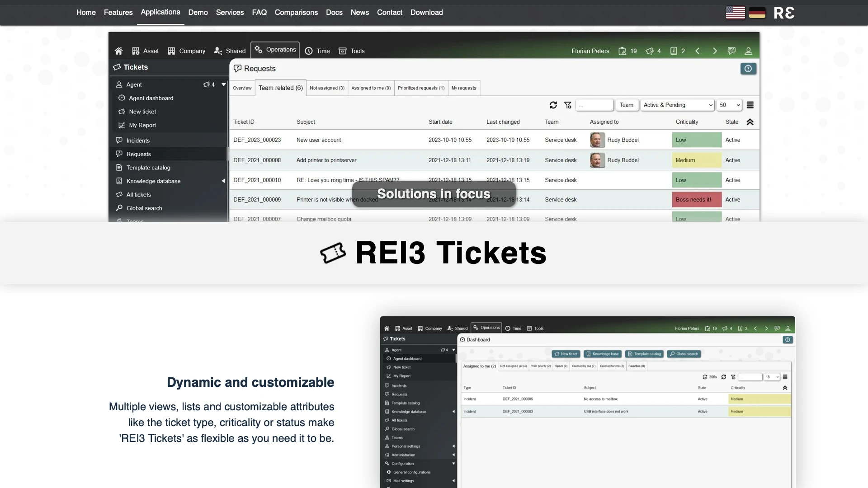868x488 pixels.
Task: Select the 'Active & Pending' status dropdown
Action: point(677,105)
